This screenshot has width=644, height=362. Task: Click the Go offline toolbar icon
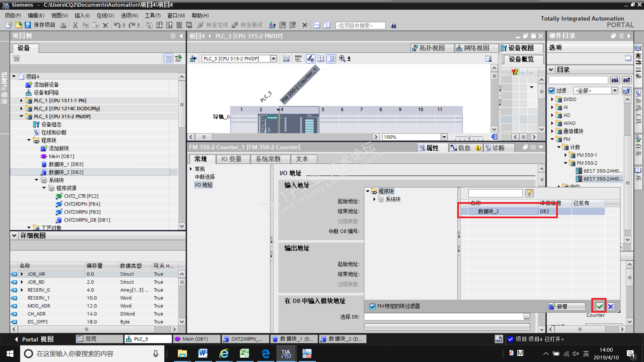pyautogui.click(x=235, y=25)
